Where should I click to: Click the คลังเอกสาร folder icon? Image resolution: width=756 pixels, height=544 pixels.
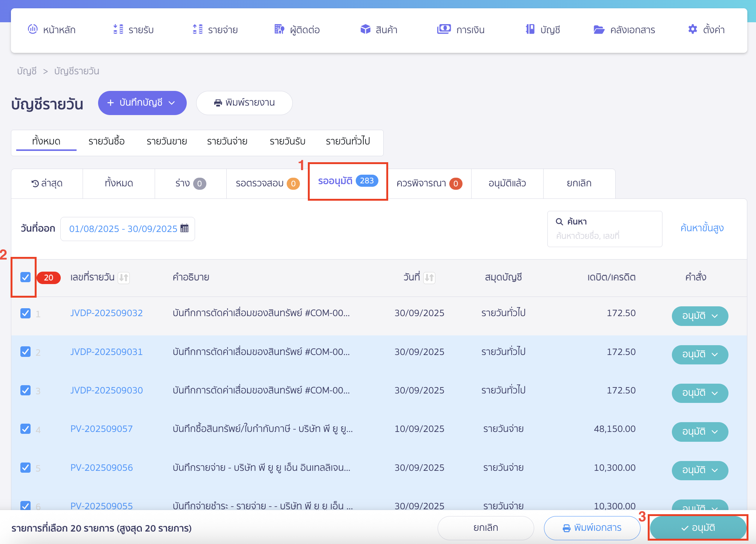[x=599, y=29]
